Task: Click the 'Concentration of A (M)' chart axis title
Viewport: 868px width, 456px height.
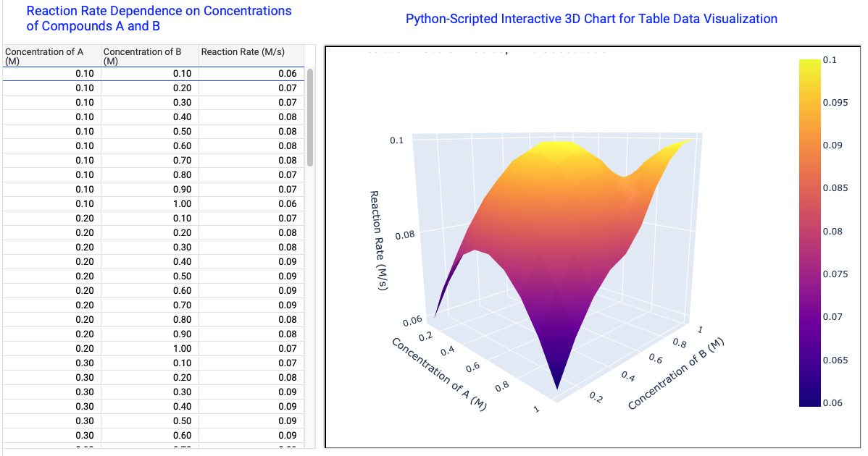Action: [439, 374]
